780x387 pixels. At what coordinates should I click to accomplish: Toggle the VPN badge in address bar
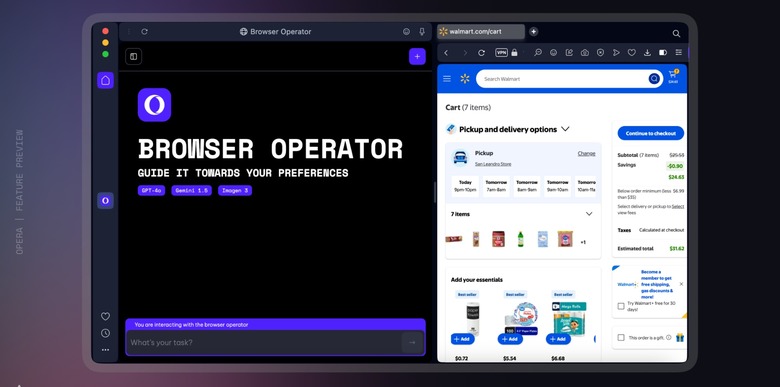click(501, 53)
